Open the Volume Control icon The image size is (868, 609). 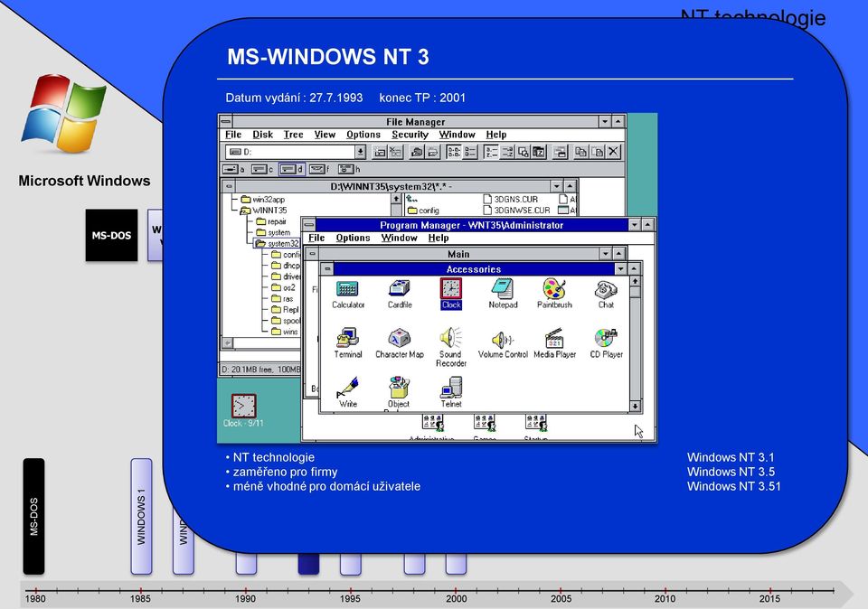click(x=503, y=343)
